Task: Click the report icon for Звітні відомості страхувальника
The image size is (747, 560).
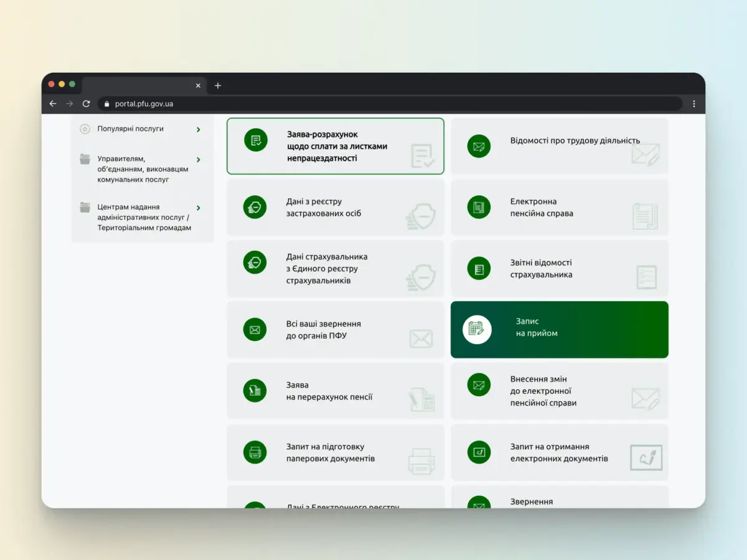Action: (x=479, y=269)
